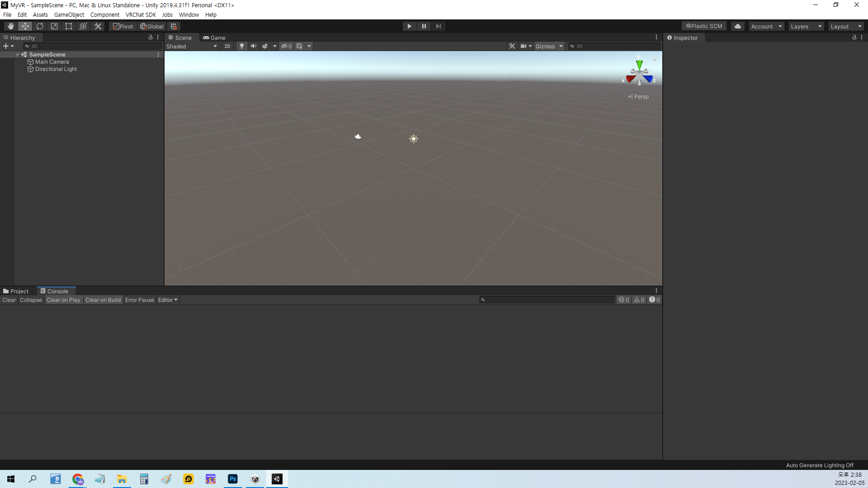Open the cloud services icon
This screenshot has height=488, width=868.
(737, 26)
